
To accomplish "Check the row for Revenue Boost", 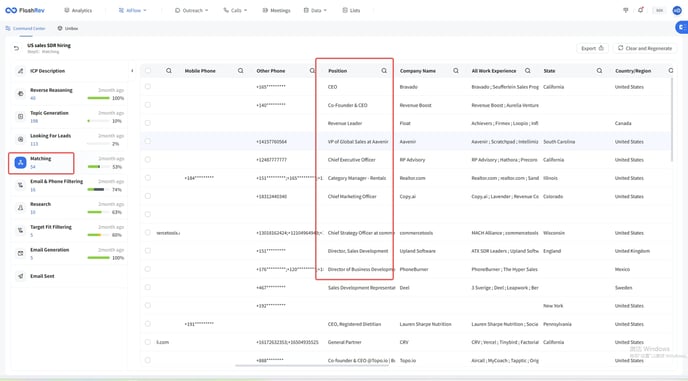I will coord(148,105).
